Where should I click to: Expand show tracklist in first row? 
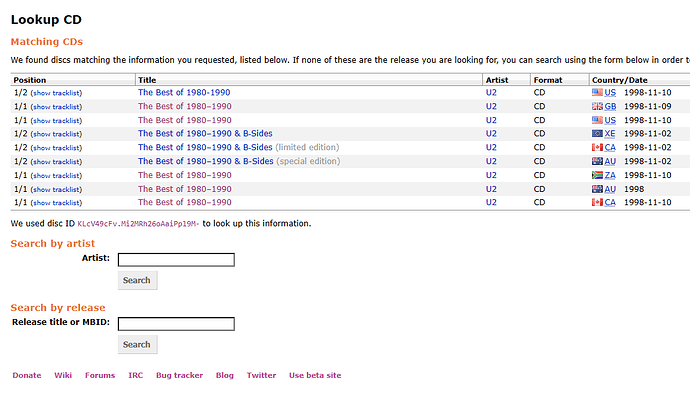click(56, 93)
